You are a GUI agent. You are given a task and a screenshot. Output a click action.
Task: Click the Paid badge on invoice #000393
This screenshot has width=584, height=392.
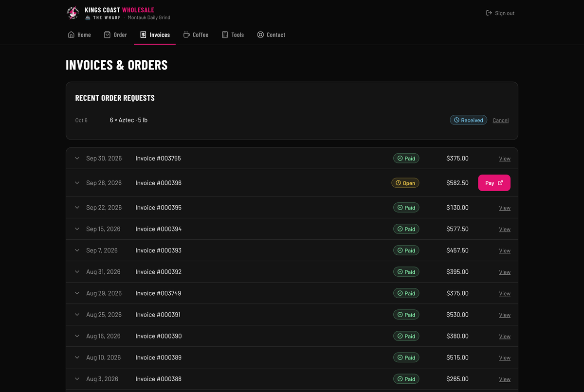pyautogui.click(x=406, y=250)
